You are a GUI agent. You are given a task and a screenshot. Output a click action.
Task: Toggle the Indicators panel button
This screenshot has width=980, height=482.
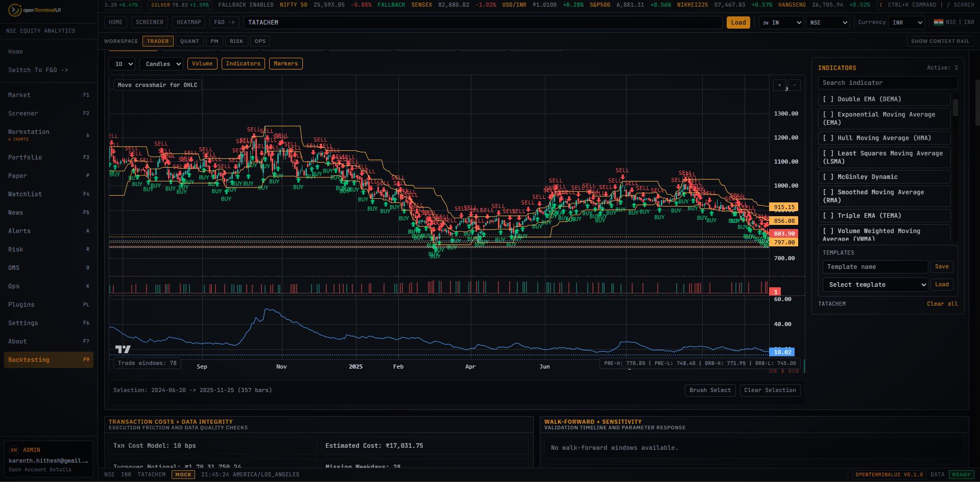pyautogui.click(x=243, y=64)
